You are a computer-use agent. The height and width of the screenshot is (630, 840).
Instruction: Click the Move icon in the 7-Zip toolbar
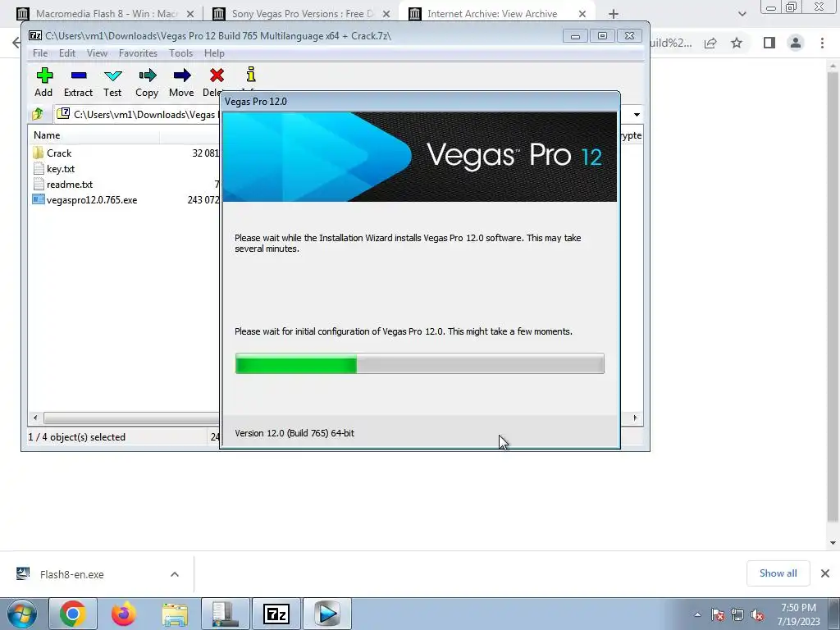(x=181, y=76)
